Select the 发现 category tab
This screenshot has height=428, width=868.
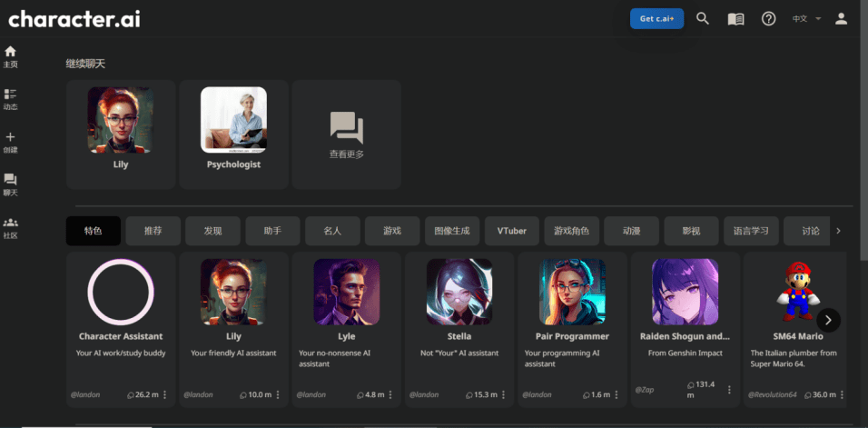click(212, 231)
